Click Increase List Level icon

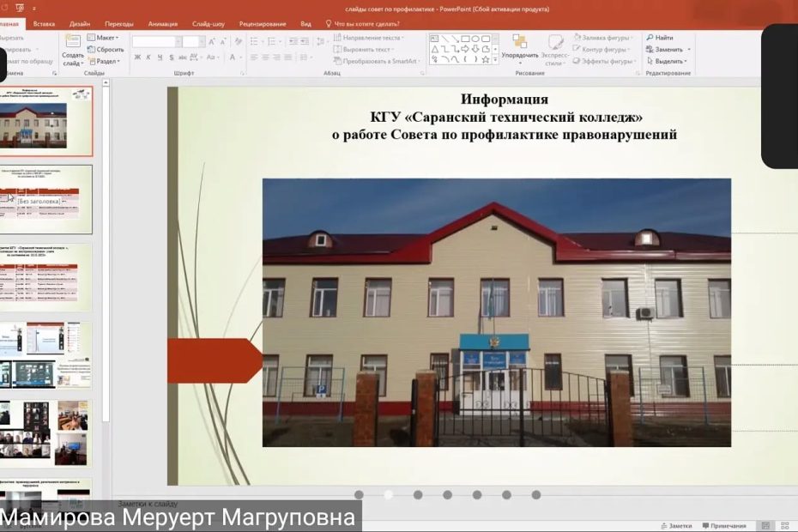click(305, 42)
